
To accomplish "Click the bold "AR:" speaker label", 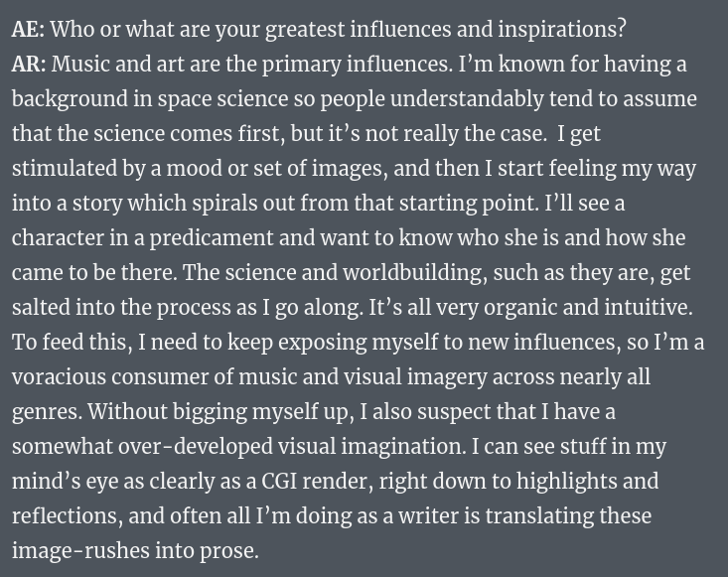I will [29, 65].
